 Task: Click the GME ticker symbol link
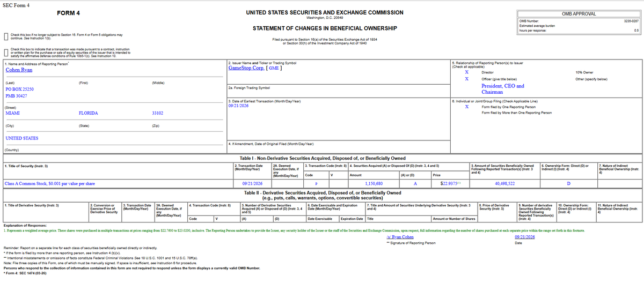pyautogui.click(x=274, y=68)
